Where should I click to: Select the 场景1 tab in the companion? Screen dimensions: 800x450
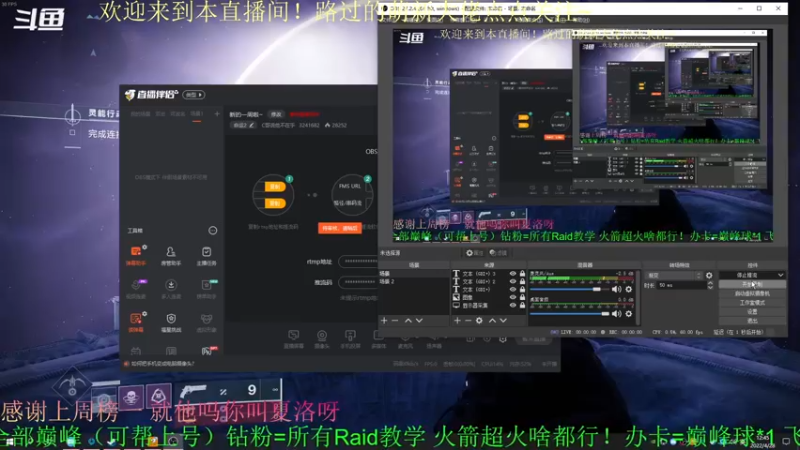coord(197,114)
